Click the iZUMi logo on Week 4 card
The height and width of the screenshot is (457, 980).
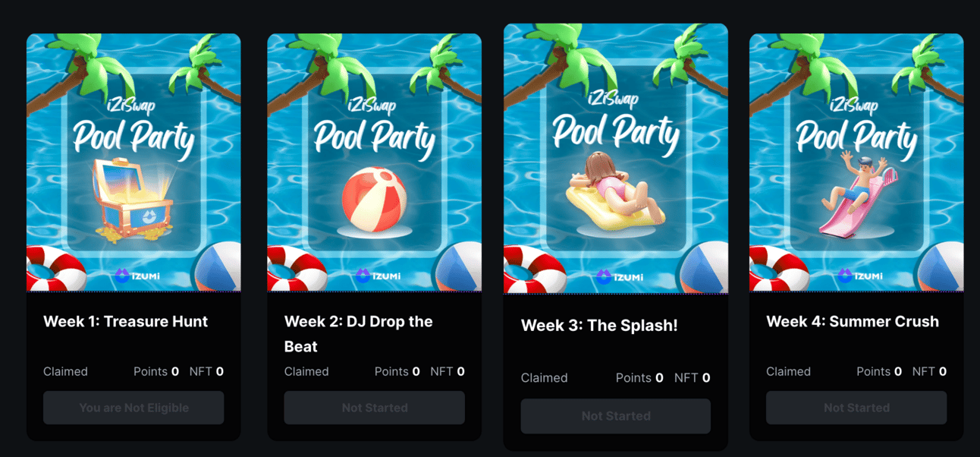(x=860, y=276)
